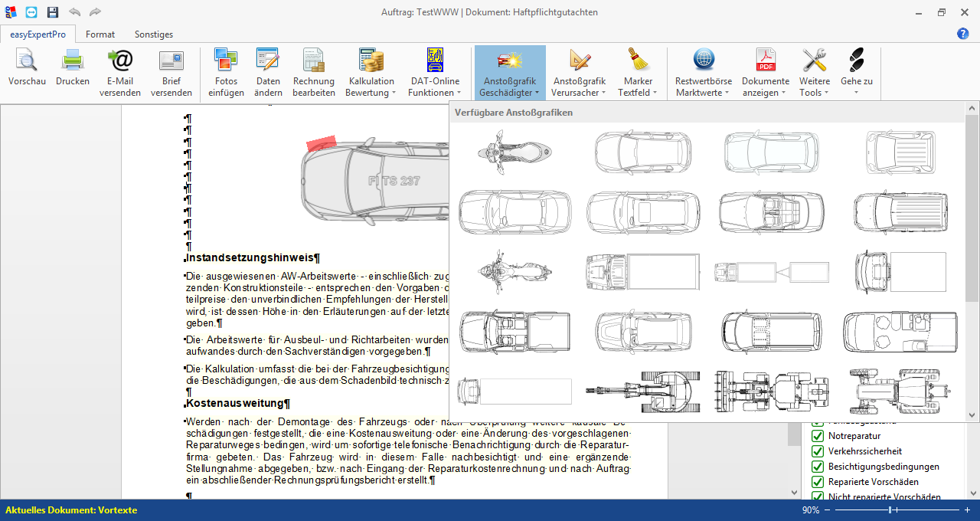The image size is (980, 521).
Task: Print the document with Drucken
Action: coord(73,67)
